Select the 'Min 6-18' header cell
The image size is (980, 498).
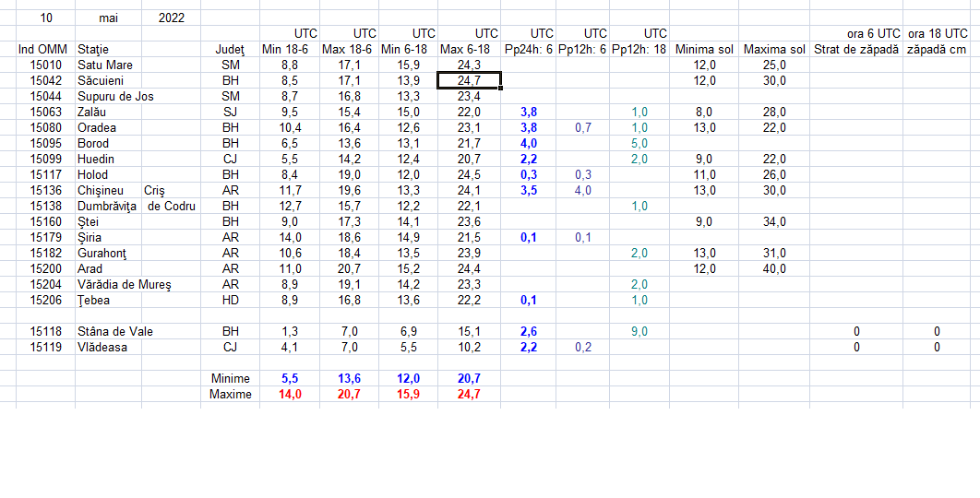408,50
